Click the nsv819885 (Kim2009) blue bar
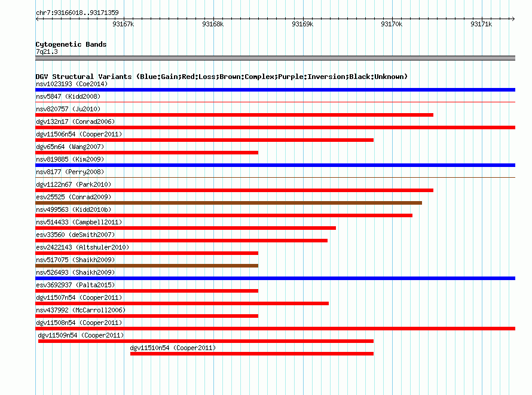 275,165
